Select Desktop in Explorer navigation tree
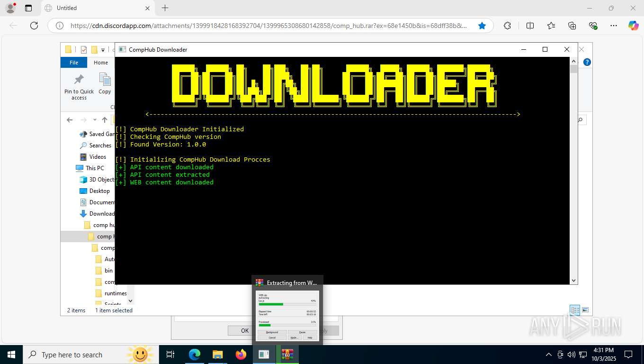 [x=95, y=191]
